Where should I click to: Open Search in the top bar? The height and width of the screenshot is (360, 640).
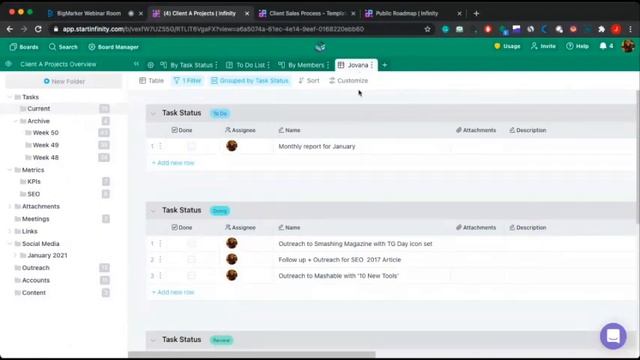[63, 47]
